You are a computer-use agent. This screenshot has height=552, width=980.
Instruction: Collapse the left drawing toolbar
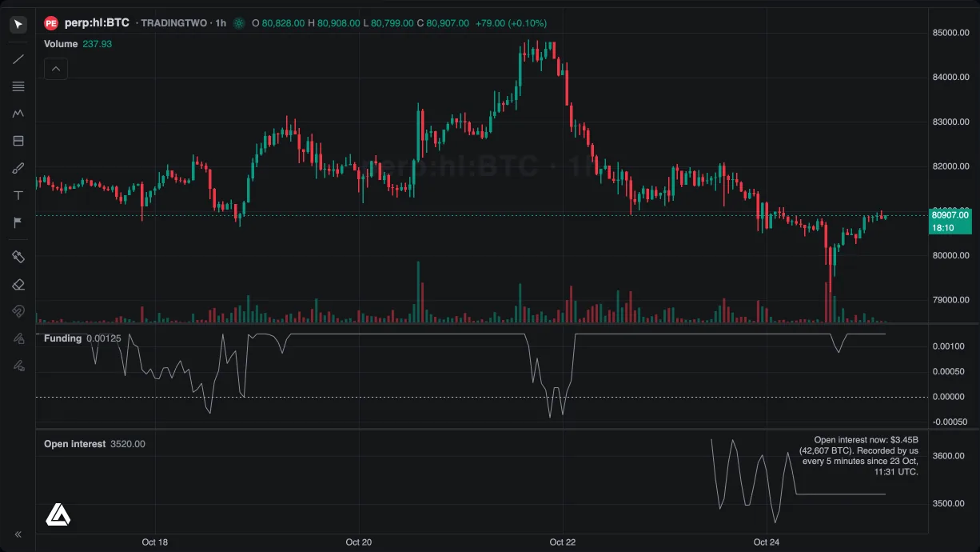[x=18, y=534]
